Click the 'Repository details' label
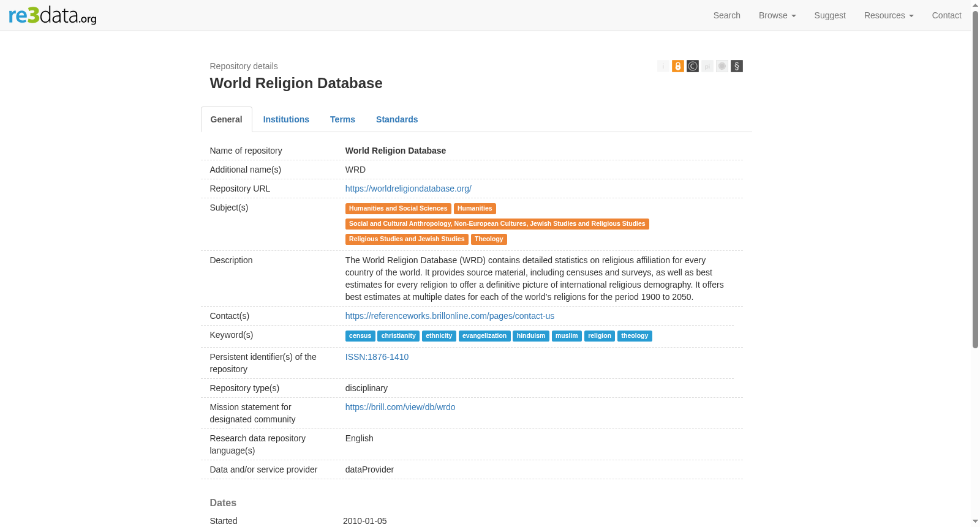This screenshot has width=980, height=527. point(244,66)
